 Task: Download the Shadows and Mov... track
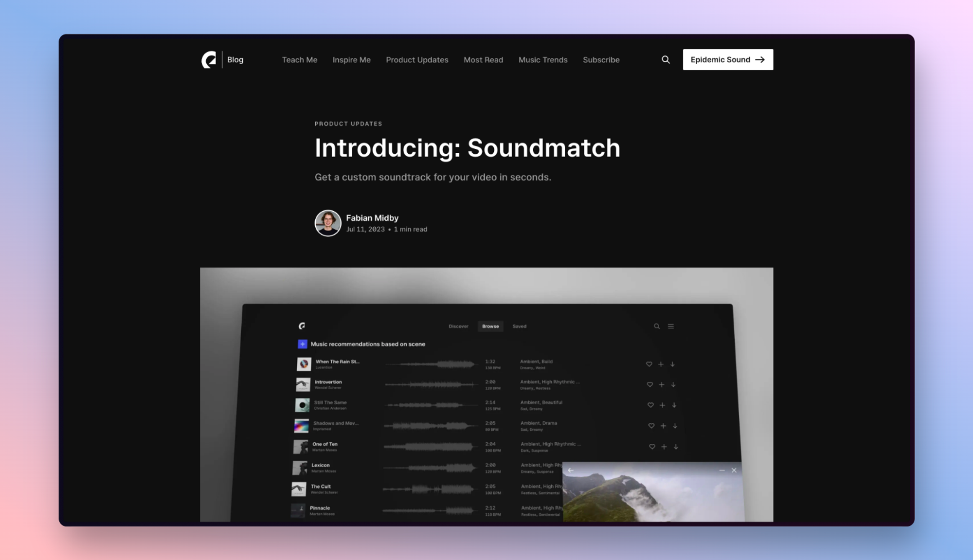[675, 426]
